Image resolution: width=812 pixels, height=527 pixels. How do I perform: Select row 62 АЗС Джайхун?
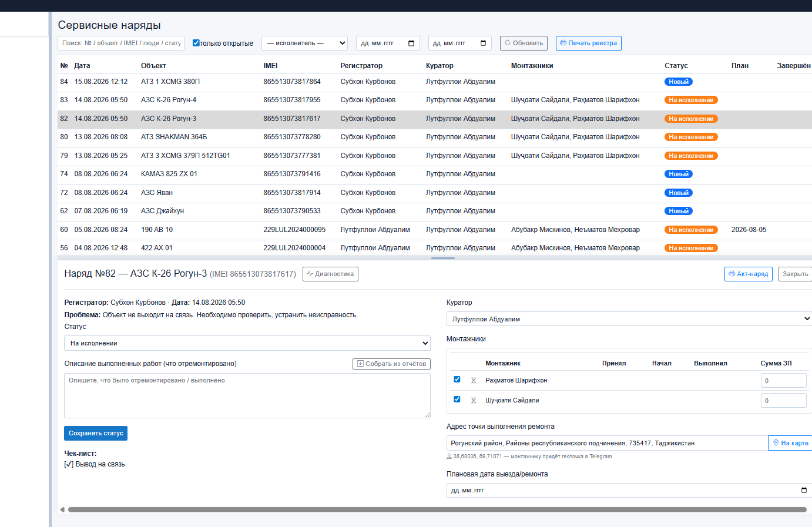[435, 212]
